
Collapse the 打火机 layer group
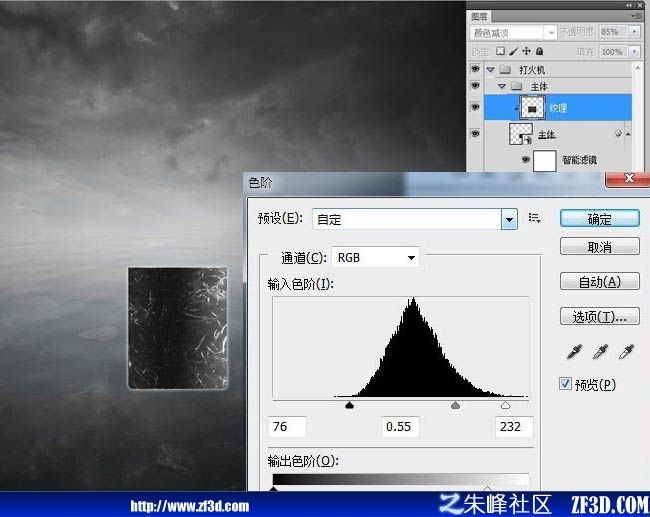coord(490,69)
